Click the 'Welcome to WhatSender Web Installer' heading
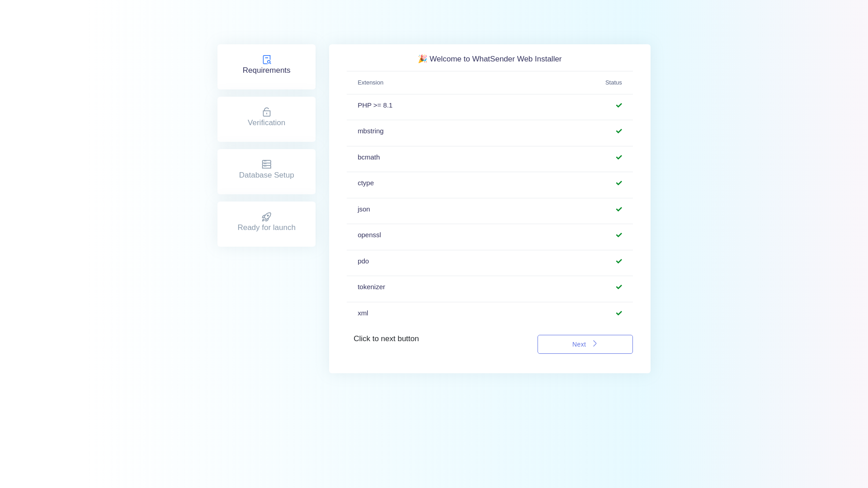This screenshot has width=868, height=488. (x=495, y=59)
